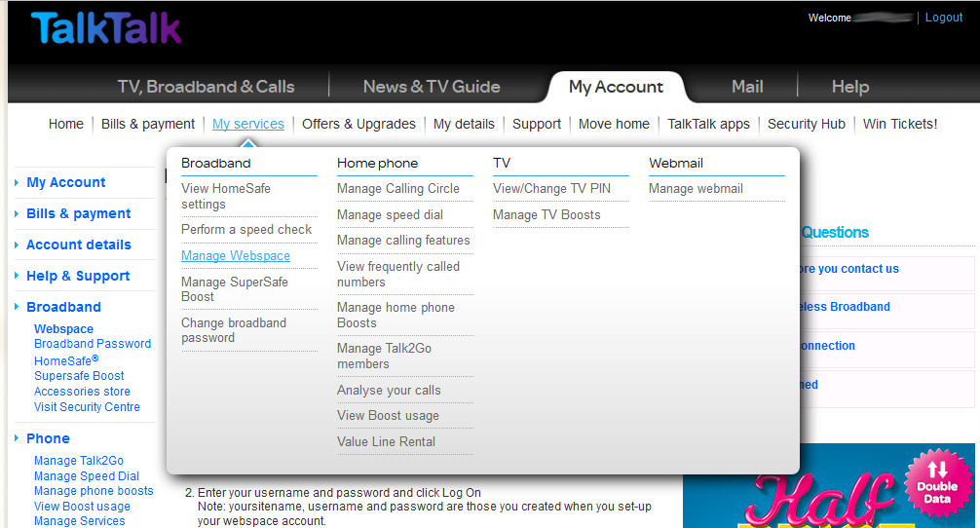Image resolution: width=980 pixels, height=528 pixels.
Task: Open TalkTalk apps menu item
Action: click(x=708, y=124)
